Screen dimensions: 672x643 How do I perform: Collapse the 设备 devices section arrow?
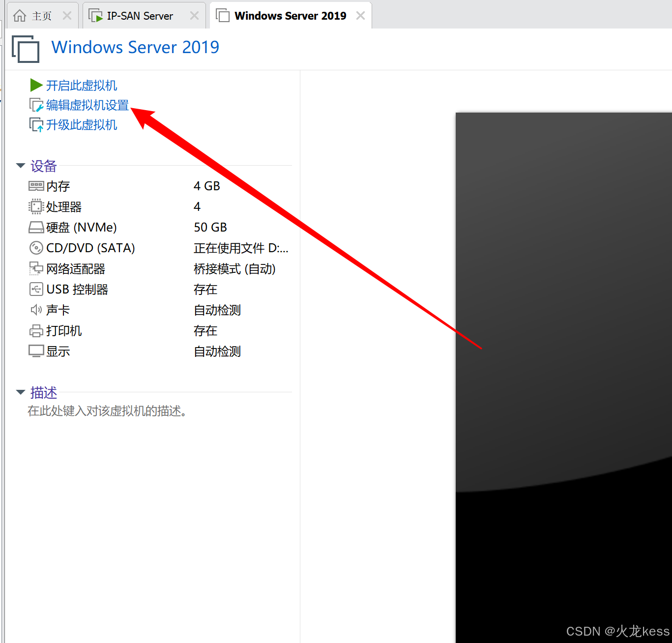pyautogui.click(x=21, y=166)
